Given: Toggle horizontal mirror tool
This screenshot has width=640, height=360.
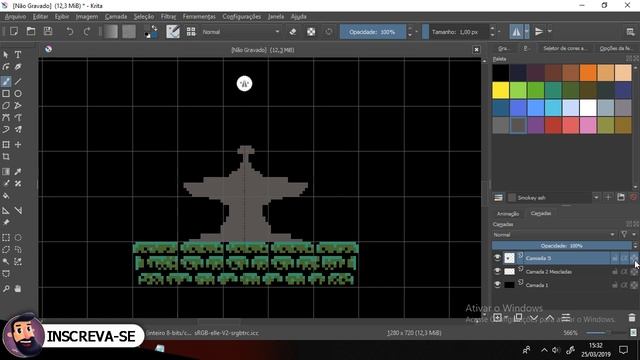Looking at the screenshot, I should [516, 31].
